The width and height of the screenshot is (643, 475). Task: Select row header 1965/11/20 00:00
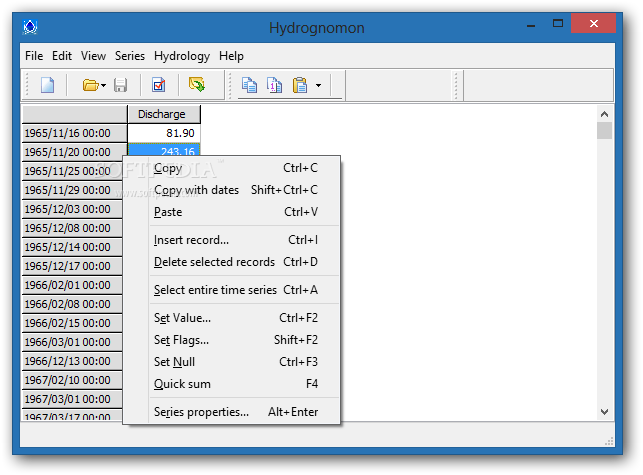74,152
